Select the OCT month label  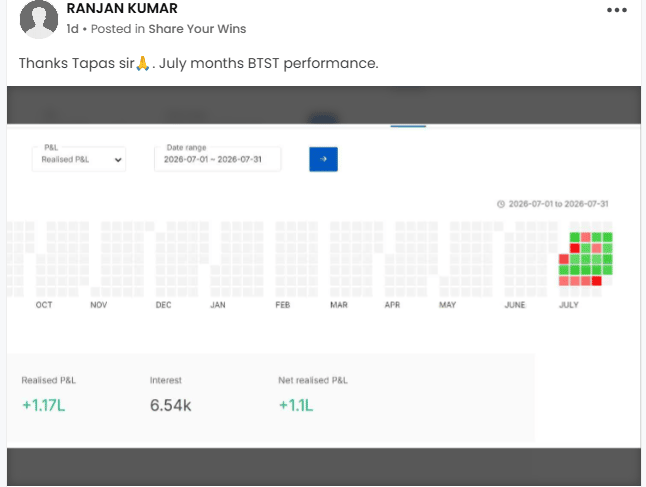[x=44, y=305]
